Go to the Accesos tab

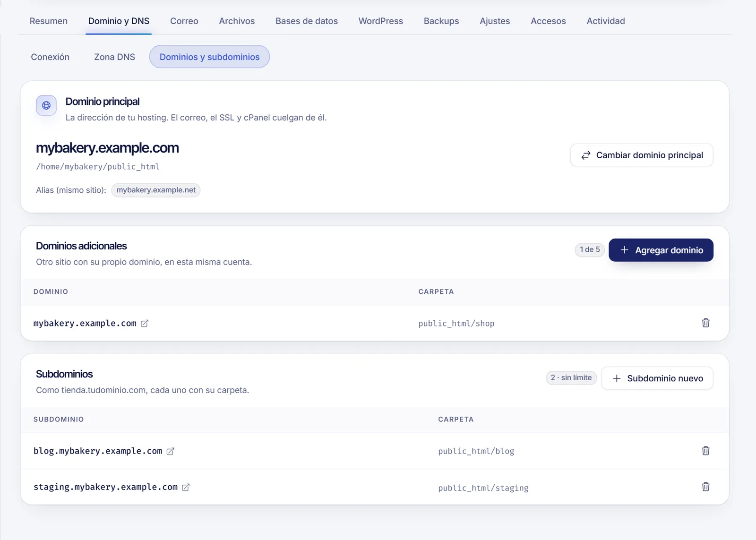[548, 21]
